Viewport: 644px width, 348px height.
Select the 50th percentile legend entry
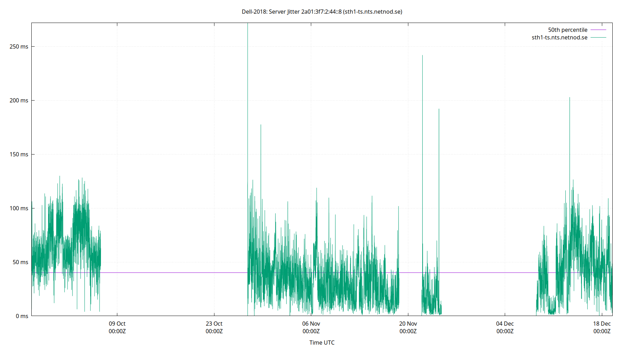click(567, 30)
